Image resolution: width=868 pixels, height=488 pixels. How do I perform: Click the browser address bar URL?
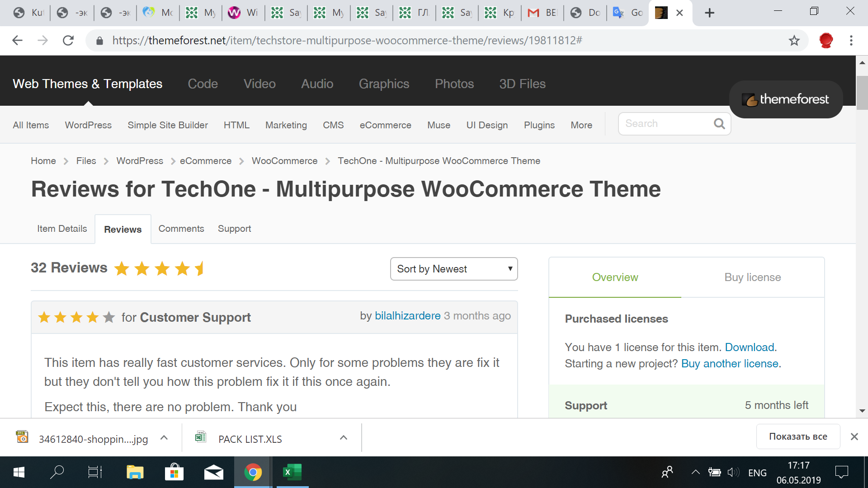pos(347,41)
